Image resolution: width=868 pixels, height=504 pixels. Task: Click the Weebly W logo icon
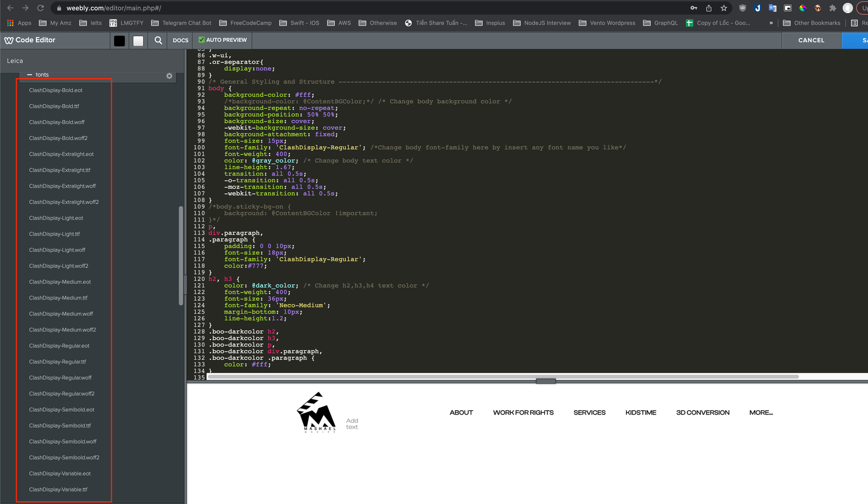click(x=9, y=40)
